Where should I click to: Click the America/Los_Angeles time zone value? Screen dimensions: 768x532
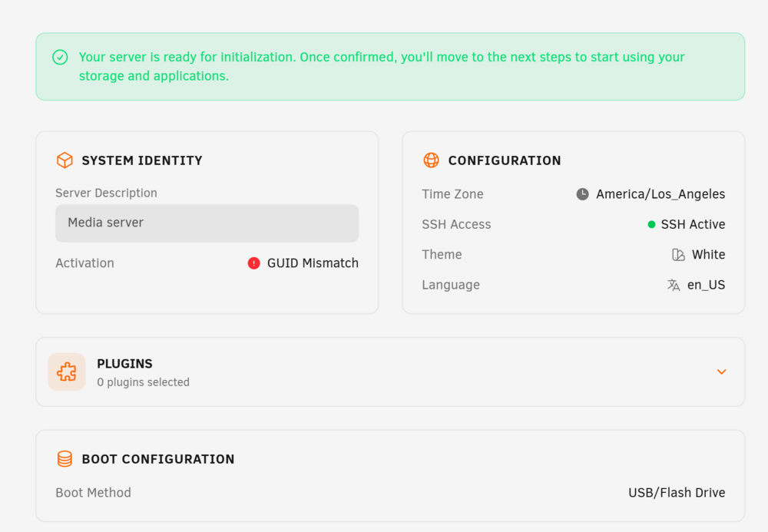point(660,194)
